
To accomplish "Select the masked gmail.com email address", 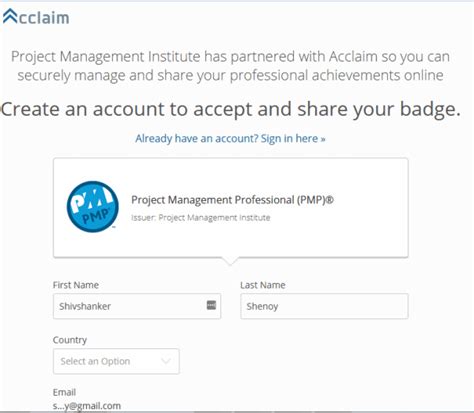I will tap(87, 406).
